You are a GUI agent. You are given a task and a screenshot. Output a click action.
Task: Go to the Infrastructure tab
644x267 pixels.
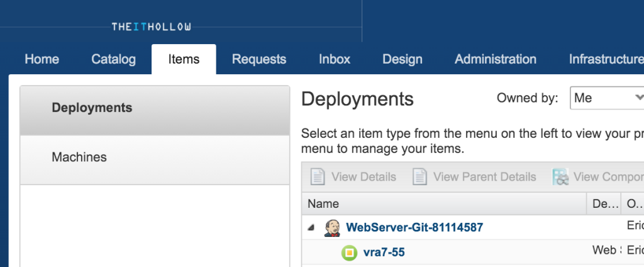pyautogui.click(x=606, y=59)
